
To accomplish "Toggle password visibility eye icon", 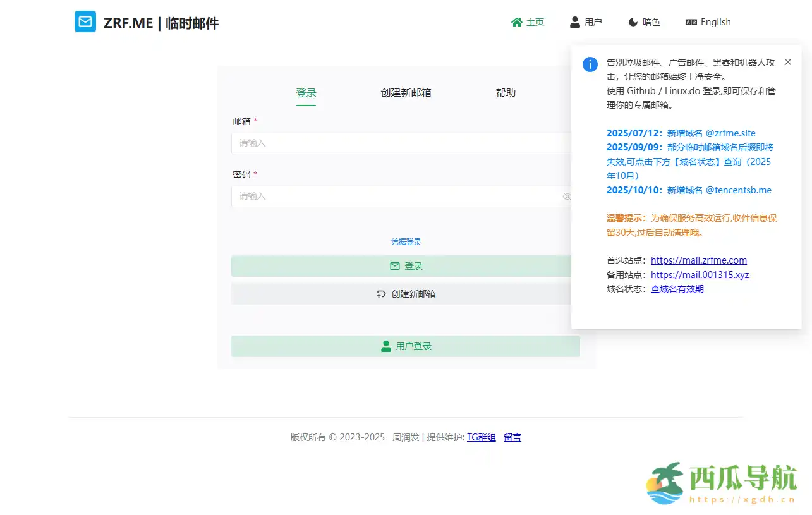I will (567, 197).
